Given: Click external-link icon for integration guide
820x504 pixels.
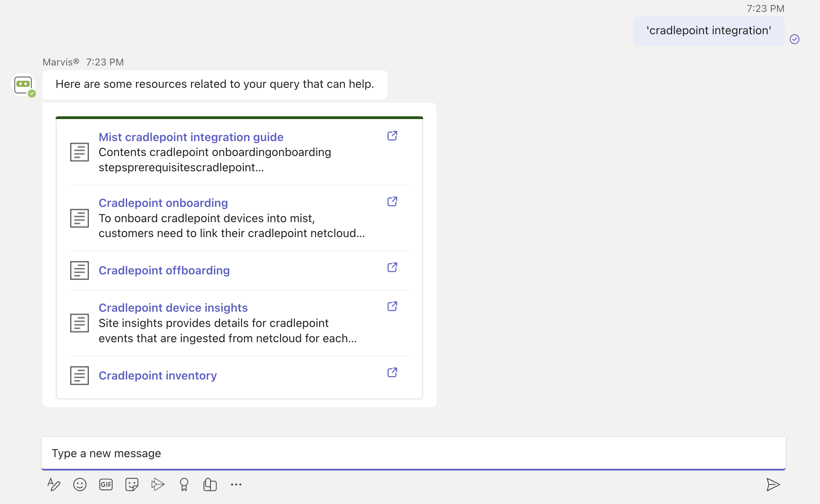Looking at the screenshot, I should coord(392,136).
